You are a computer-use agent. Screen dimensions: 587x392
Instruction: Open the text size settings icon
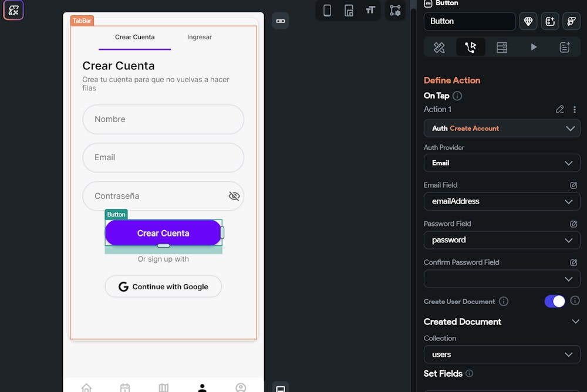click(370, 11)
